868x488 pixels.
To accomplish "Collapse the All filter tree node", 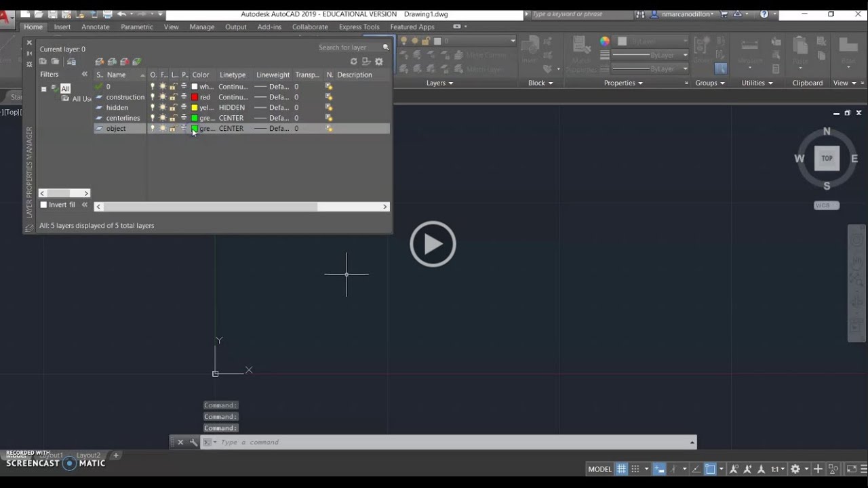I will pyautogui.click(x=43, y=89).
